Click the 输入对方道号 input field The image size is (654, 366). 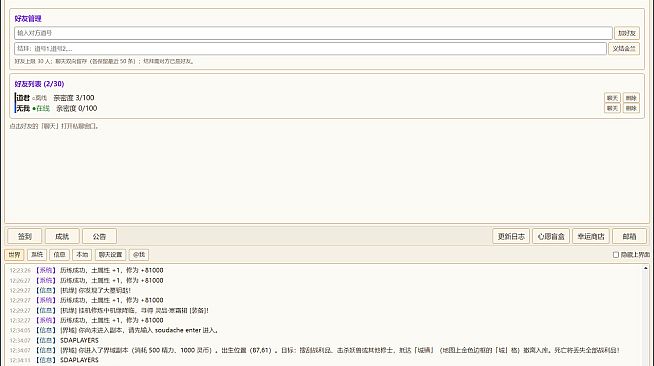click(x=313, y=33)
